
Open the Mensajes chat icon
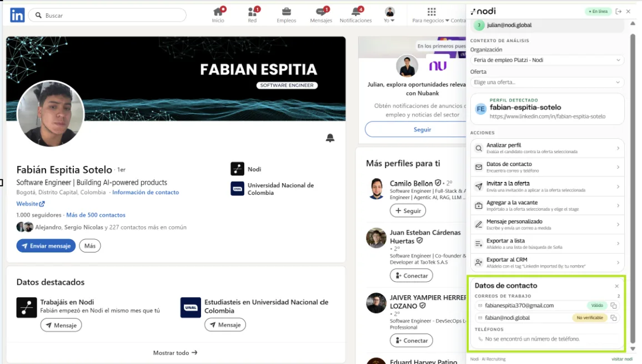click(320, 12)
